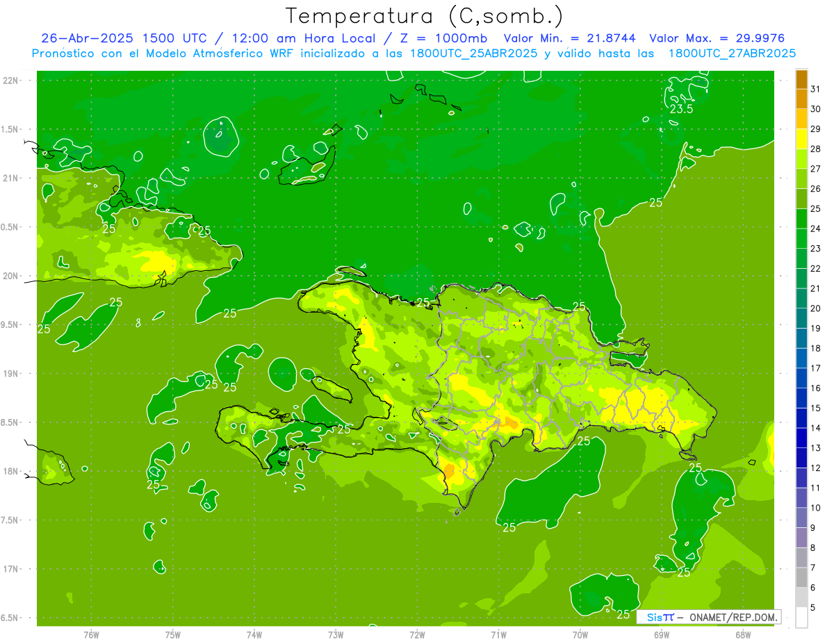This screenshot has width=834, height=644.
Task: Click the "31" label on the color scale
Action: (815, 89)
